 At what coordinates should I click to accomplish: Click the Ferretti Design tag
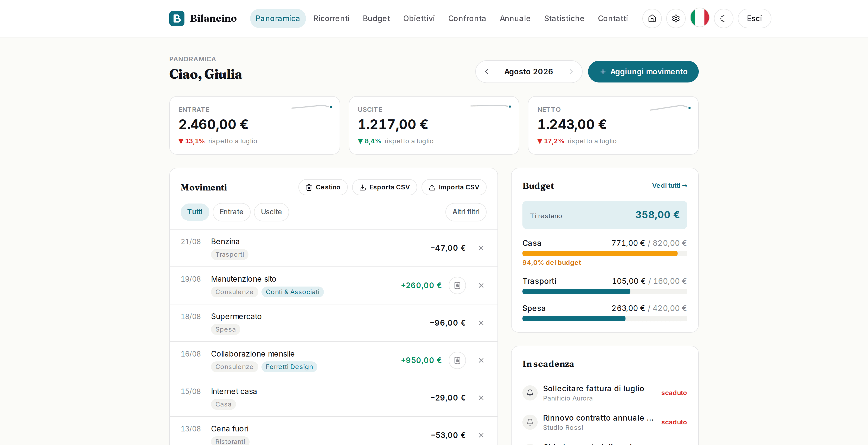tap(289, 367)
